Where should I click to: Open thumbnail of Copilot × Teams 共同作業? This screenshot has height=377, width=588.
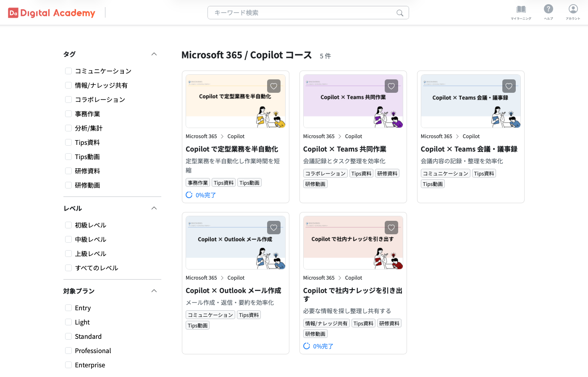pos(353,101)
